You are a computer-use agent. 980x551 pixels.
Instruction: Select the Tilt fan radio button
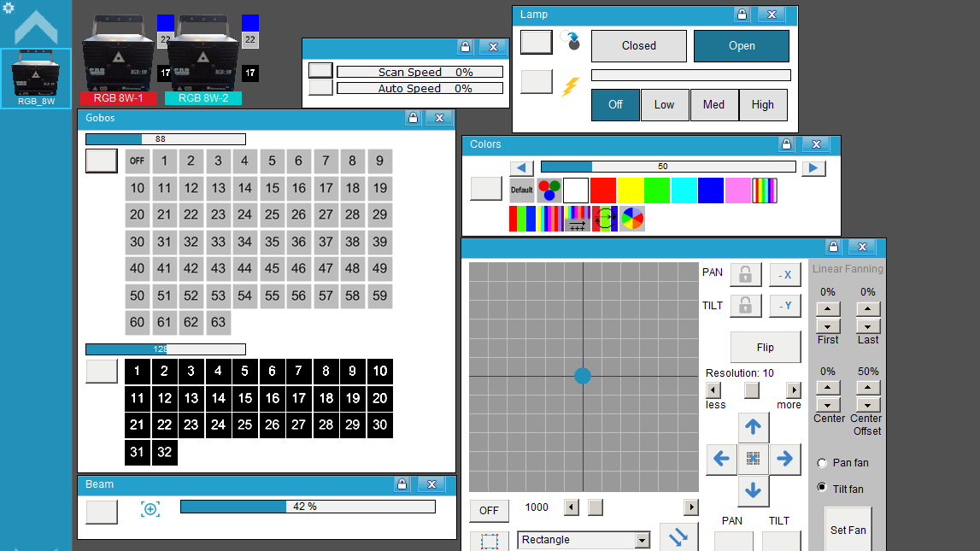tap(822, 488)
